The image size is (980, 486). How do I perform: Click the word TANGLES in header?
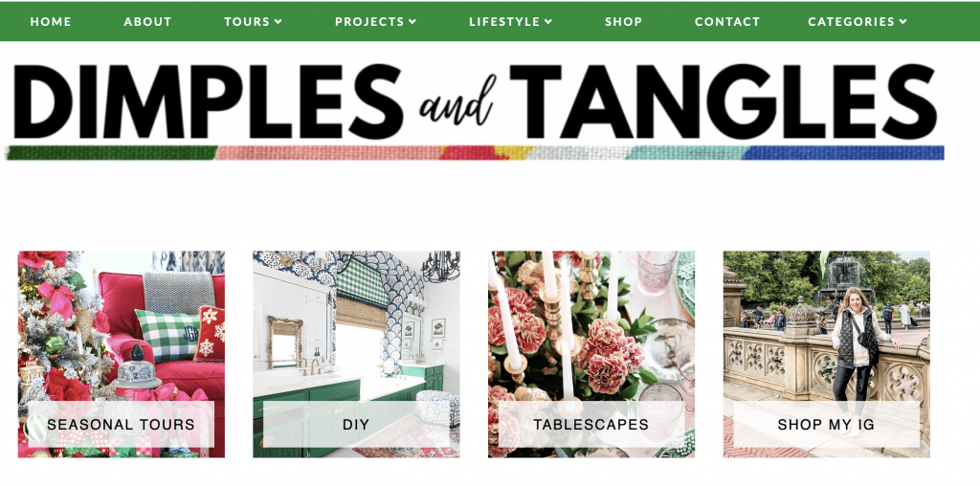(x=724, y=101)
